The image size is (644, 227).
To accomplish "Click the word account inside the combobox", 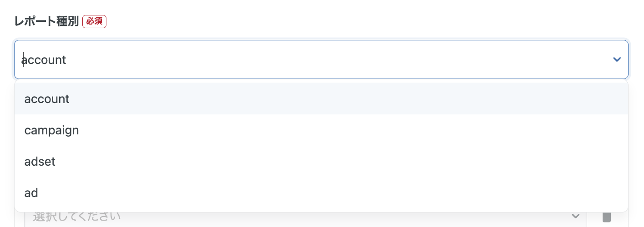I will 44,60.
